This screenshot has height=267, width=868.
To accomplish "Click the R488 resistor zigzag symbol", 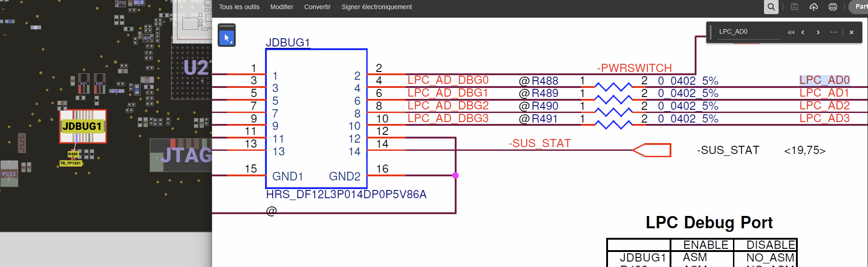I will tap(613, 87).
